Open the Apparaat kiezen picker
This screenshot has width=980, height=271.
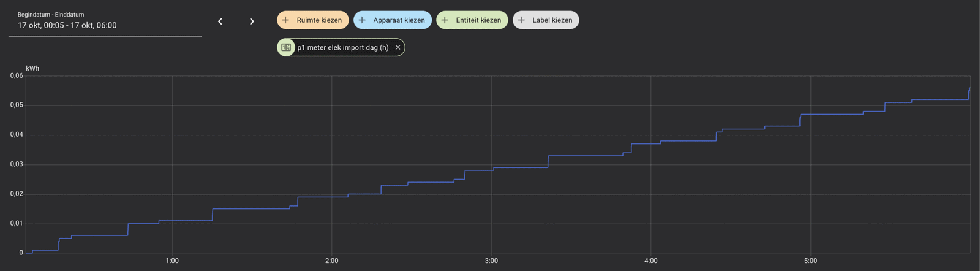coord(399,20)
